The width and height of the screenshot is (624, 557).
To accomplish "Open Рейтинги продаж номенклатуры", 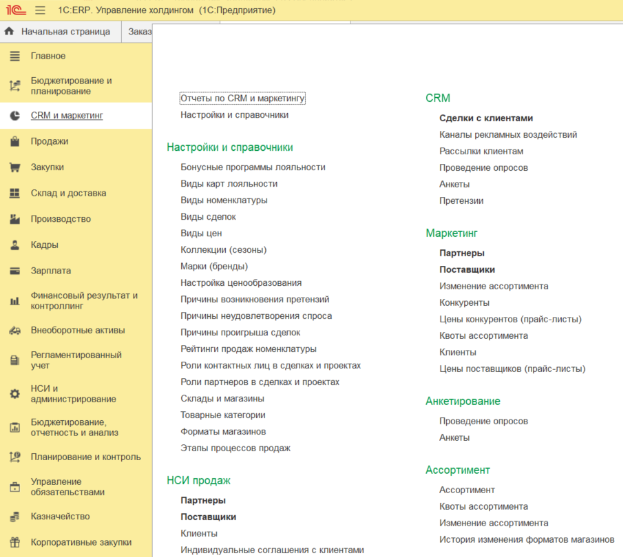I will click(x=248, y=349).
